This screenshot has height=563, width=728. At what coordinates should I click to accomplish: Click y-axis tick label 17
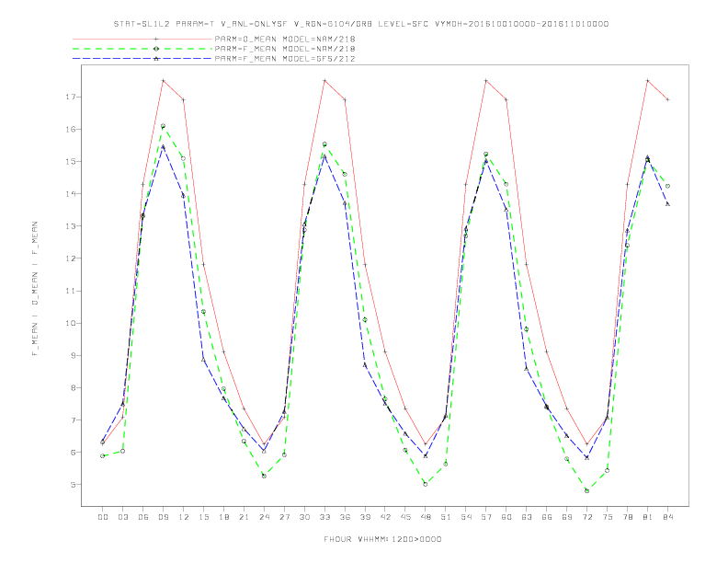(x=71, y=98)
